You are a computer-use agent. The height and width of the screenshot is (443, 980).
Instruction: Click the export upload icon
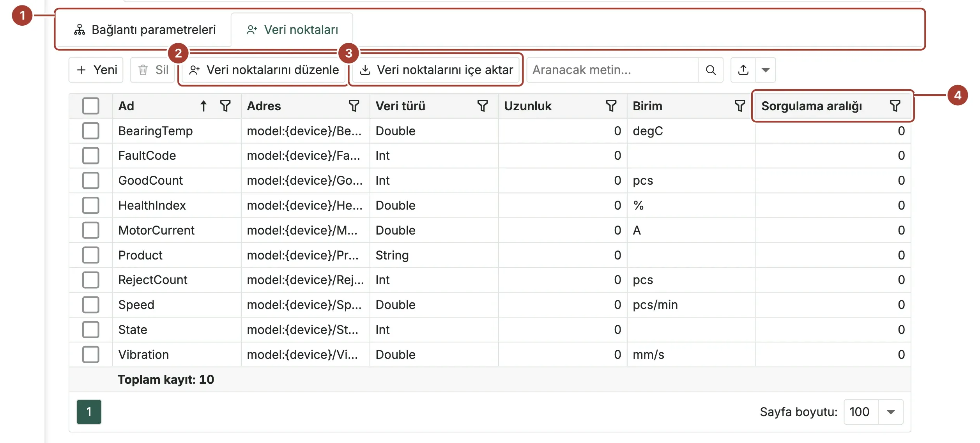[x=743, y=70]
